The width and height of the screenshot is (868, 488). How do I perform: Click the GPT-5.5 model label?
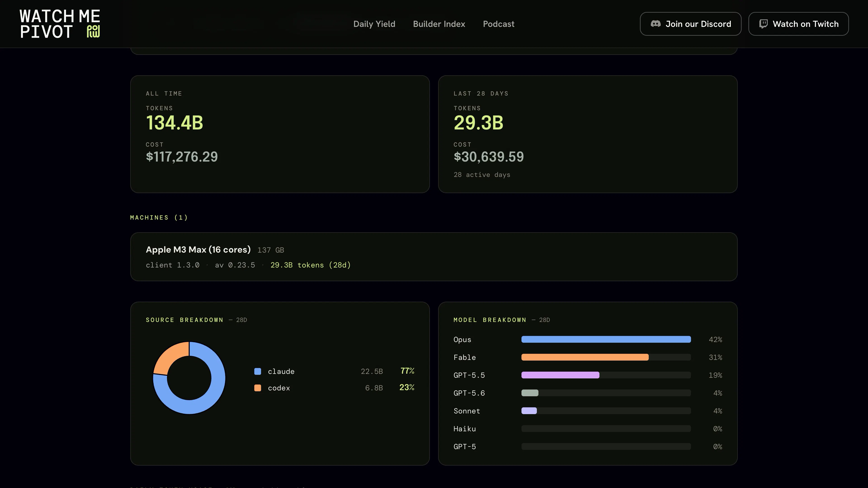tap(469, 375)
